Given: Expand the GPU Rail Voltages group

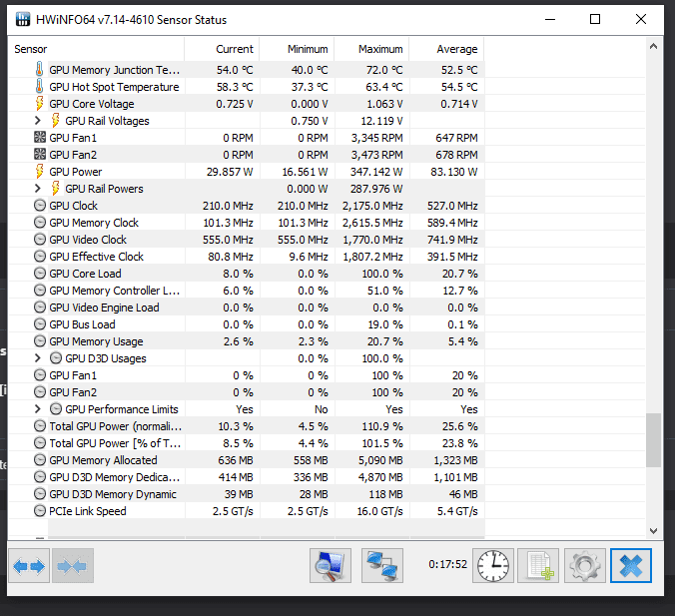Looking at the screenshot, I should [x=38, y=121].
